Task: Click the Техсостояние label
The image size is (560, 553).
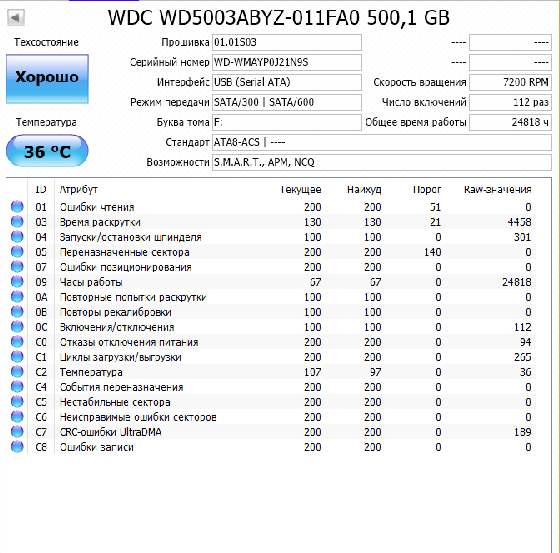Action: pos(46,43)
